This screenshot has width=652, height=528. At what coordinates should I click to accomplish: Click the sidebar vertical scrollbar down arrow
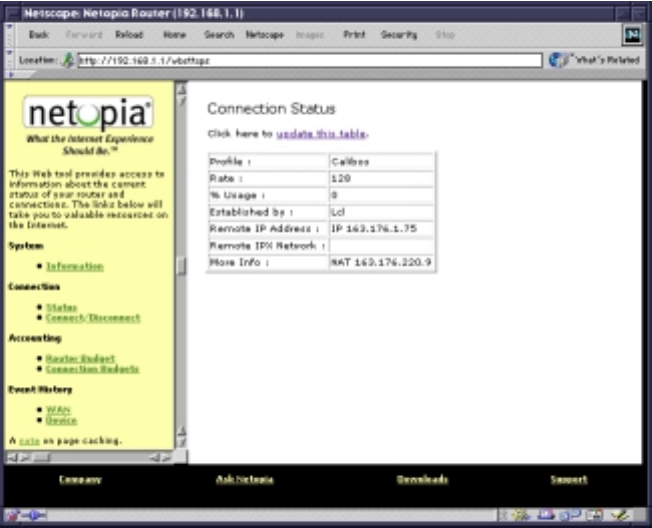point(181,443)
